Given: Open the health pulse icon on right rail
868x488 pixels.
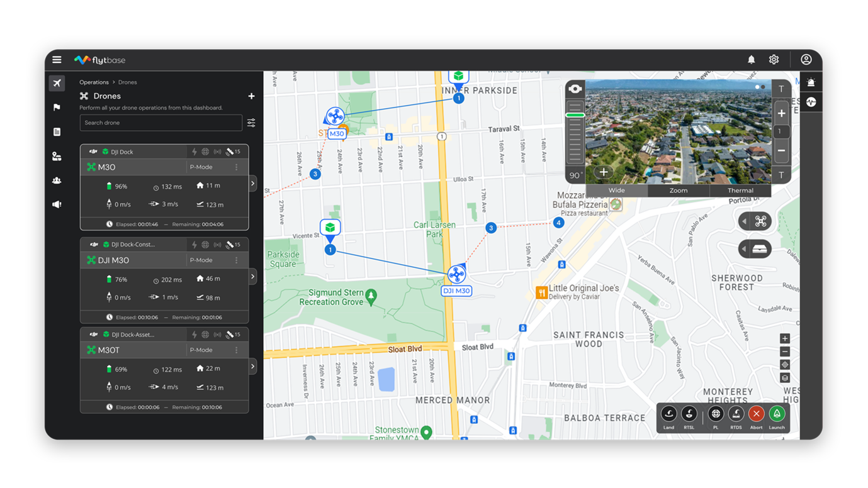Looking at the screenshot, I should point(811,102).
